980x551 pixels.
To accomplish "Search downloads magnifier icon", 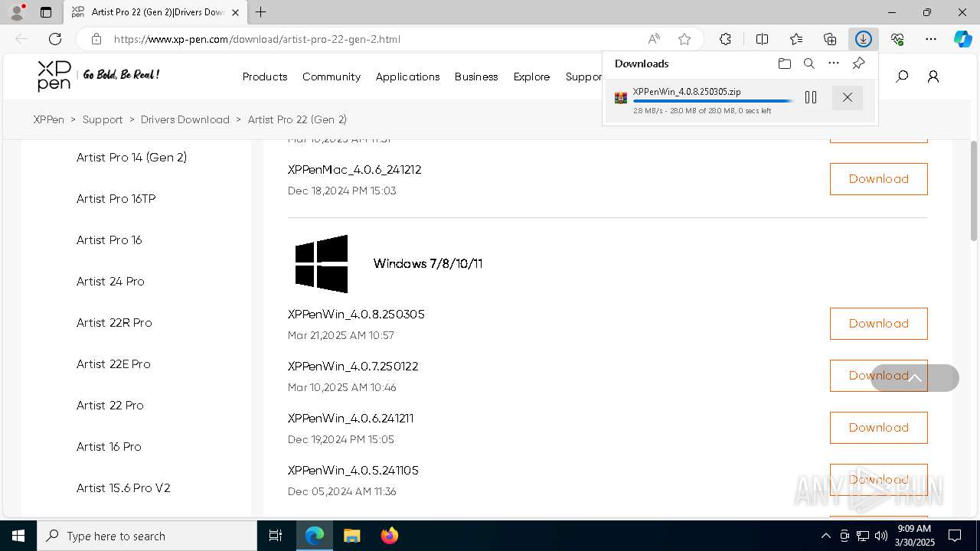I will click(x=809, y=64).
